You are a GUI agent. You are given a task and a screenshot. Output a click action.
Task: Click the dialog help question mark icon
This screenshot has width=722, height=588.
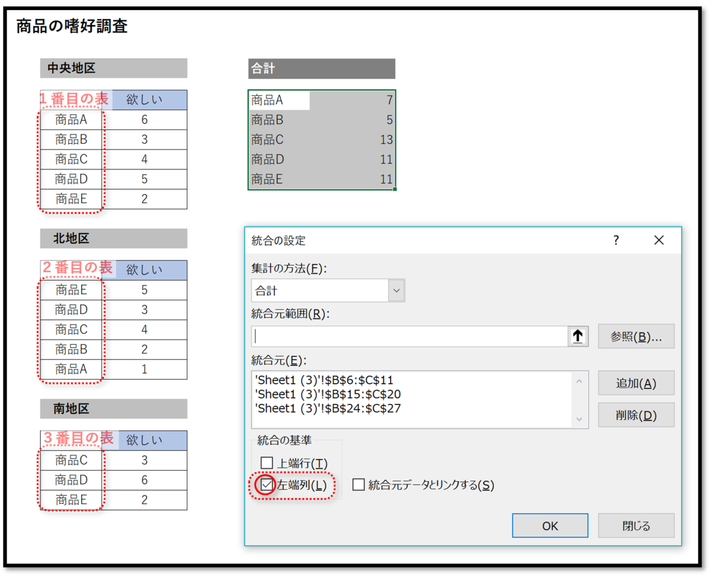pyautogui.click(x=616, y=240)
